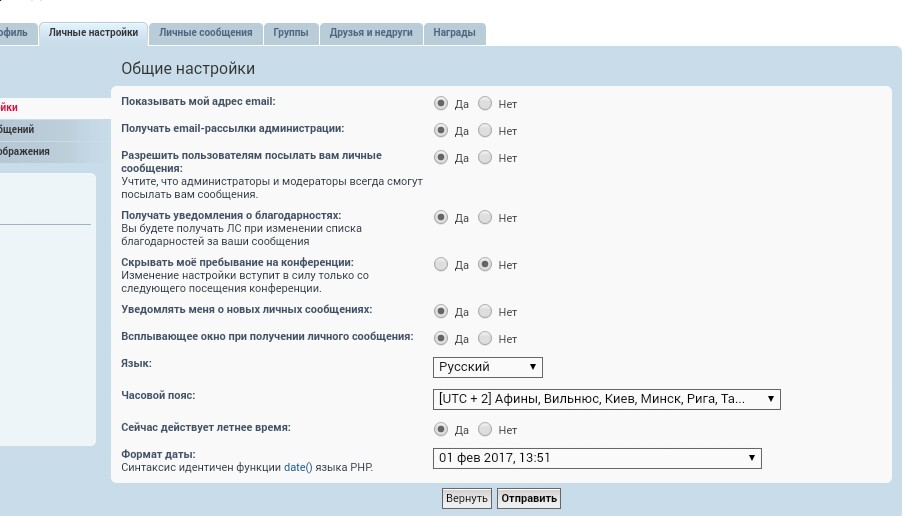Screen dimensions: 913x516
Task: Go to the Друзья и недруги tab
Action: 371,33
